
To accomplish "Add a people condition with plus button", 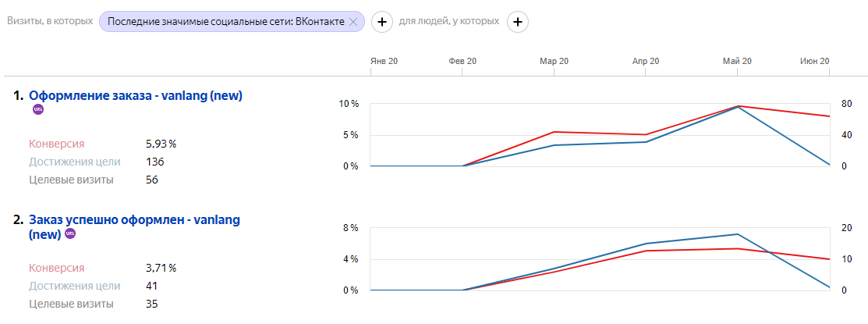I will (519, 22).
